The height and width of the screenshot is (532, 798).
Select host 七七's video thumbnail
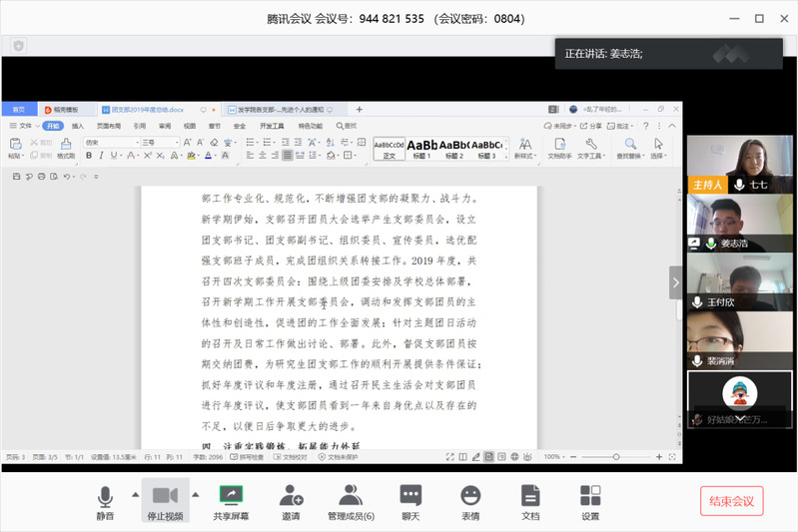(x=738, y=164)
